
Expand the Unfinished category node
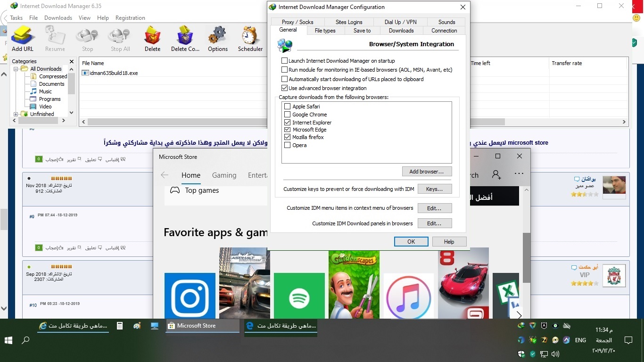tap(16, 114)
